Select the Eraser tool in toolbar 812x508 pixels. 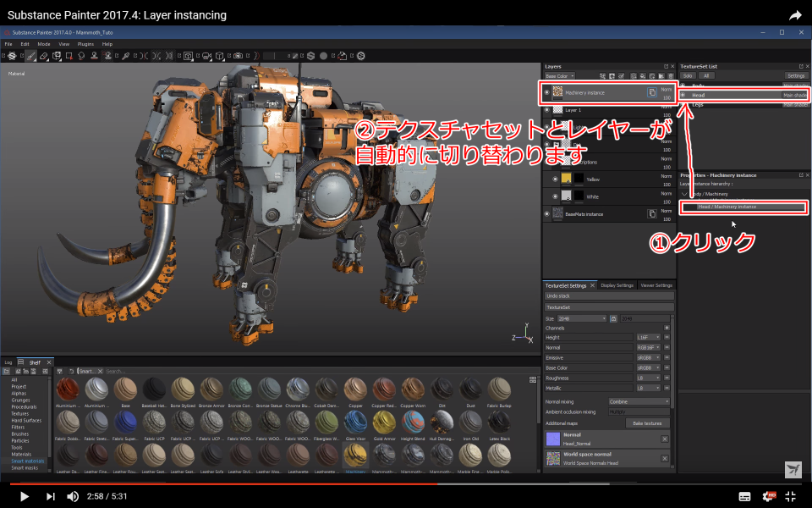click(x=44, y=56)
